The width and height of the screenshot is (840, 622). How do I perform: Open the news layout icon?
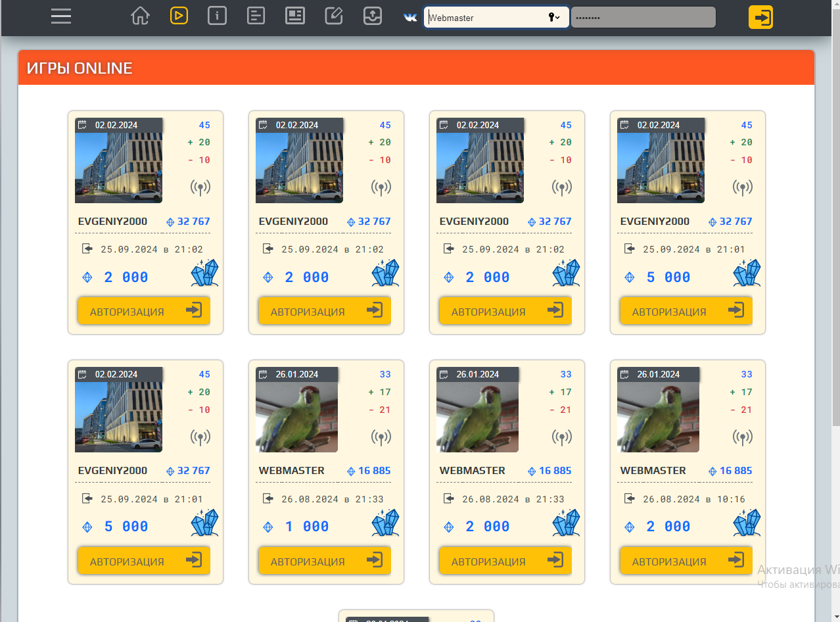[295, 16]
